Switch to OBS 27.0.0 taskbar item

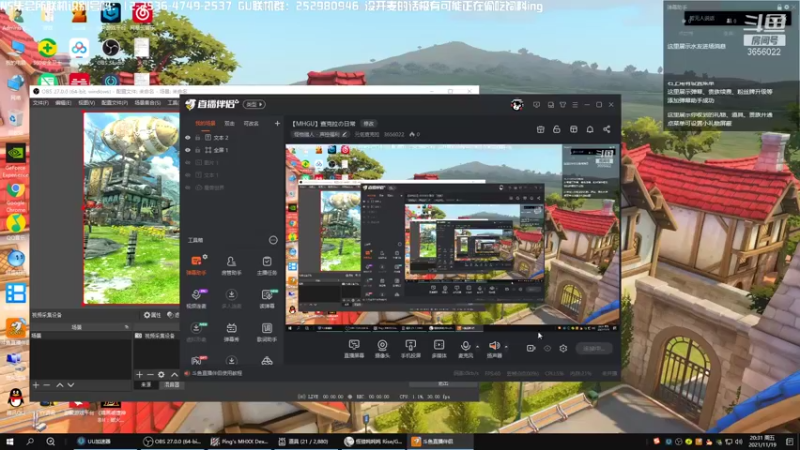172,441
